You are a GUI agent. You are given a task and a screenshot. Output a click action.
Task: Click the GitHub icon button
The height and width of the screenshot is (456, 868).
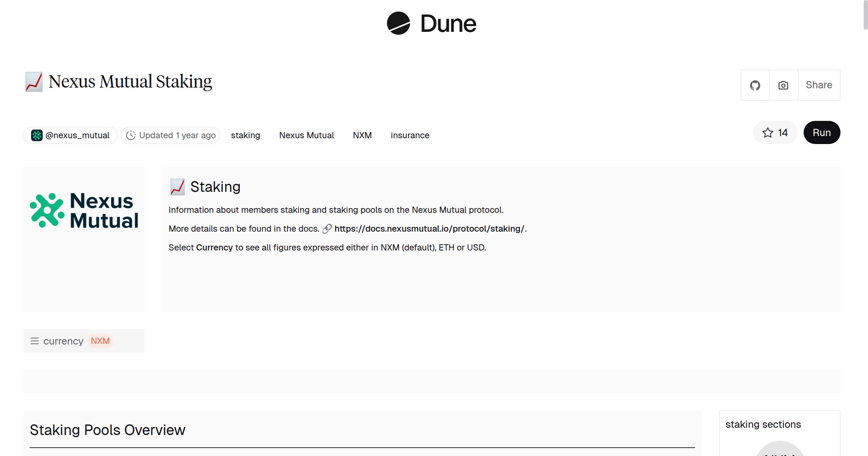click(x=755, y=85)
